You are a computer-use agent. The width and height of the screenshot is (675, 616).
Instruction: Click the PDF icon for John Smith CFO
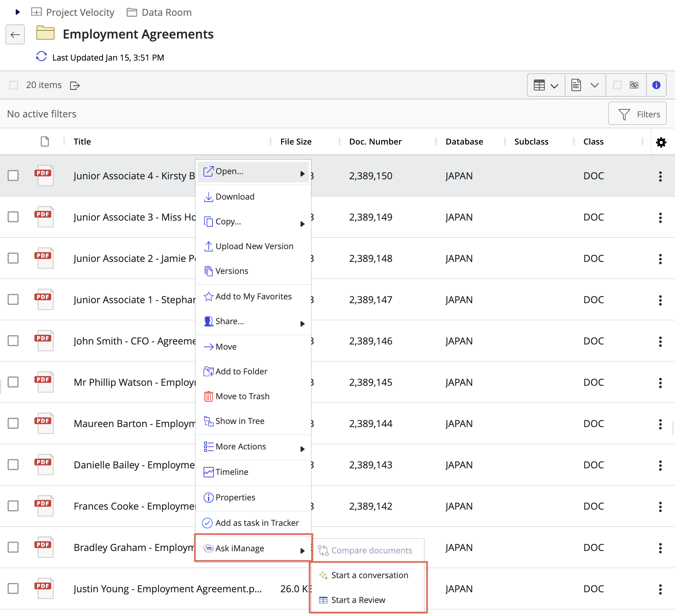44,341
